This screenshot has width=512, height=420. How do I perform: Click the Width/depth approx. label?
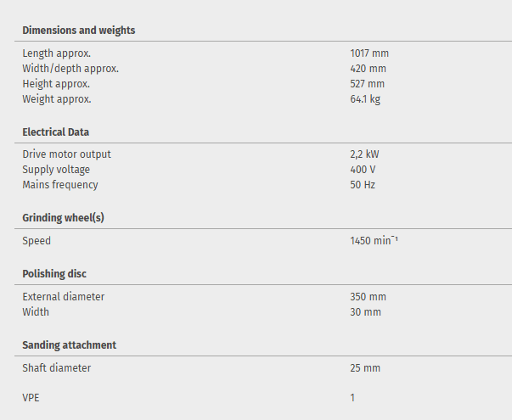click(x=70, y=69)
